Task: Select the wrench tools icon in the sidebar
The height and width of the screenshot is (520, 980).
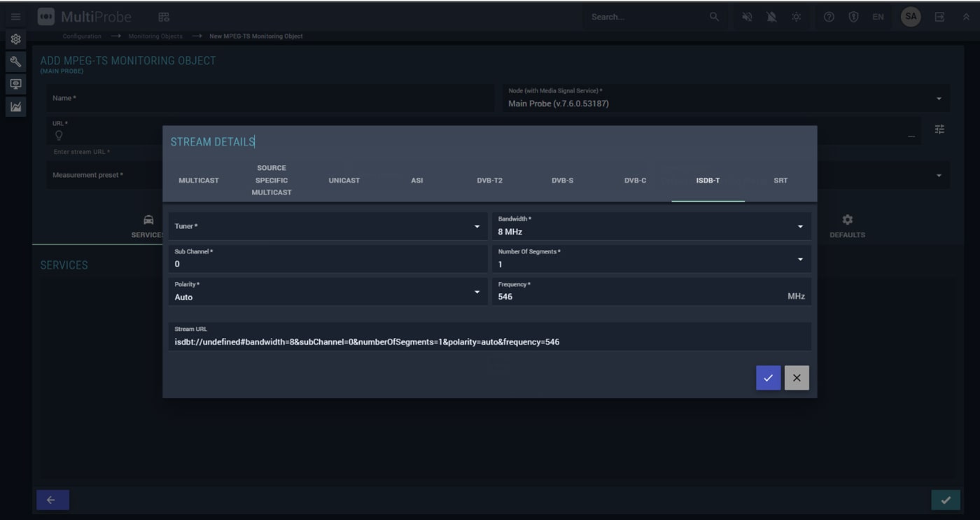Action: [15, 62]
